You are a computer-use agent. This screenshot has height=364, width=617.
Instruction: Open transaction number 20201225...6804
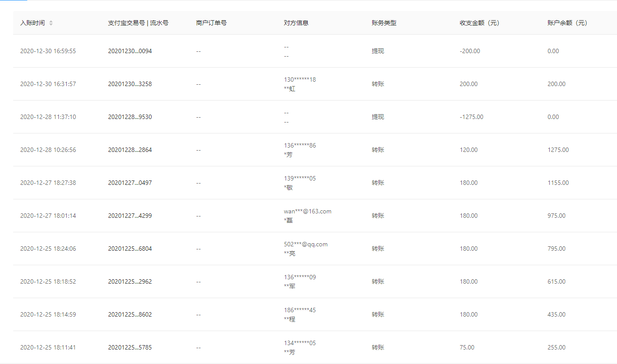130,249
